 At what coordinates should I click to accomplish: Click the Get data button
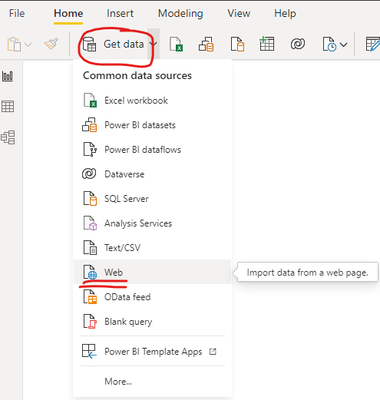[x=113, y=44]
